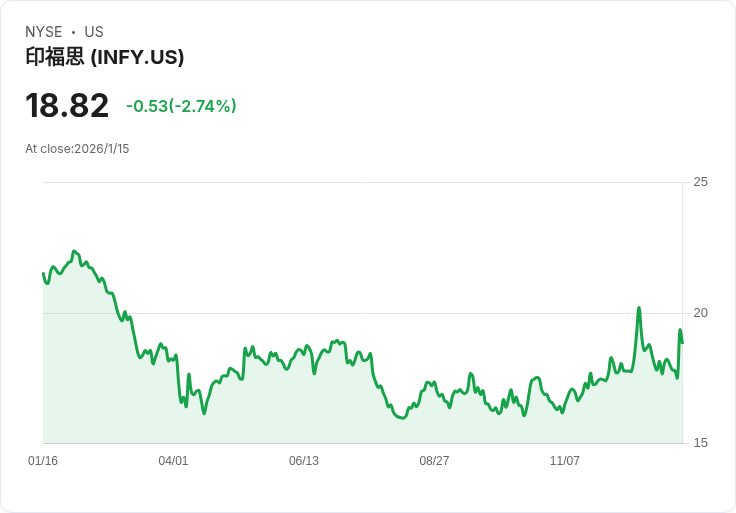Click the chart line's latest endpoint at right

tap(682, 343)
